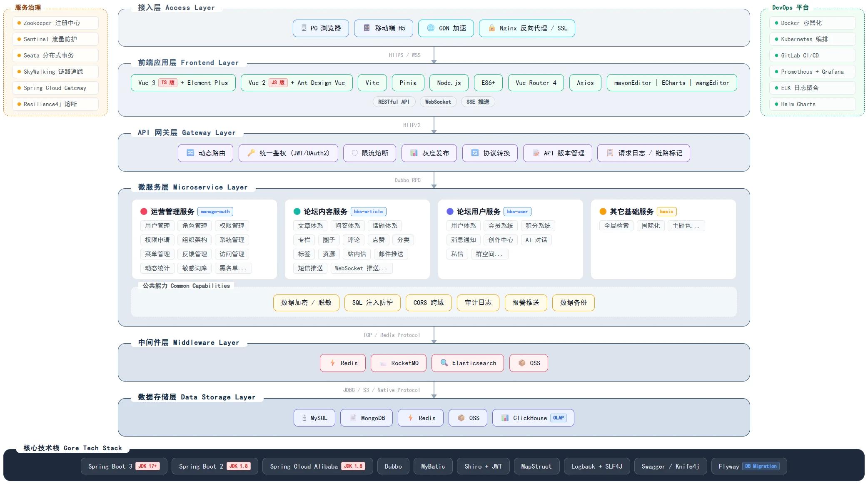The height and width of the screenshot is (484, 868).
Task: Click the Dubbo tech stack item
Action: click(x=393, y=466)
